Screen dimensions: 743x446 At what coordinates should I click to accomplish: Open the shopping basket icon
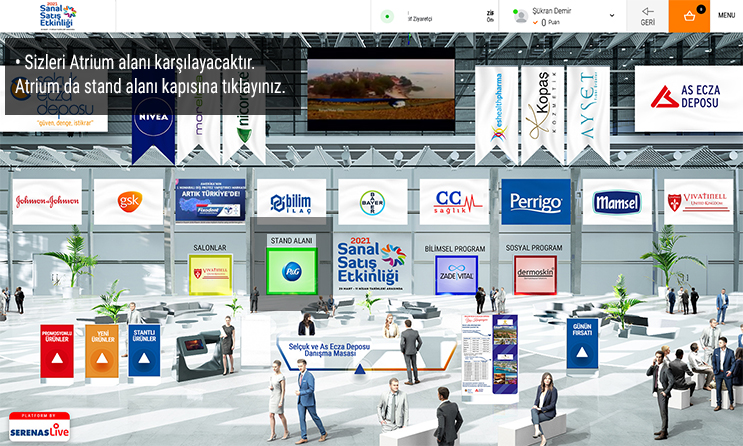point(689,16)
